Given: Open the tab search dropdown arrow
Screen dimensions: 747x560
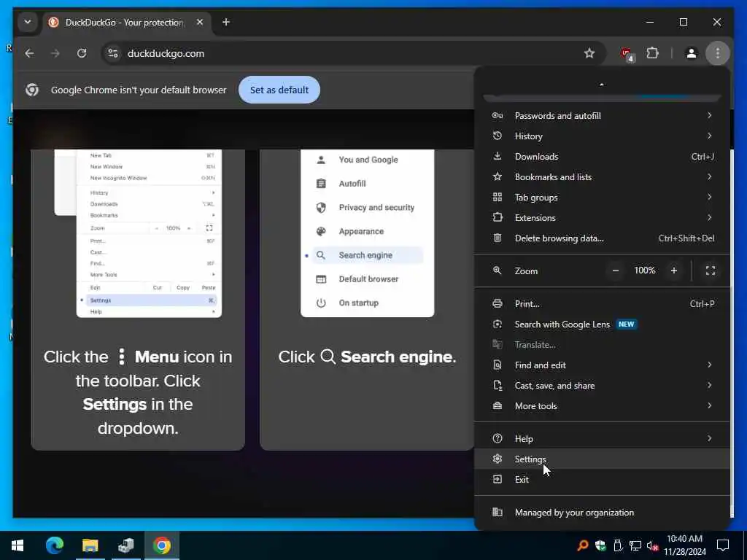Looking at the screenshot, I should [x=28, y=23].
